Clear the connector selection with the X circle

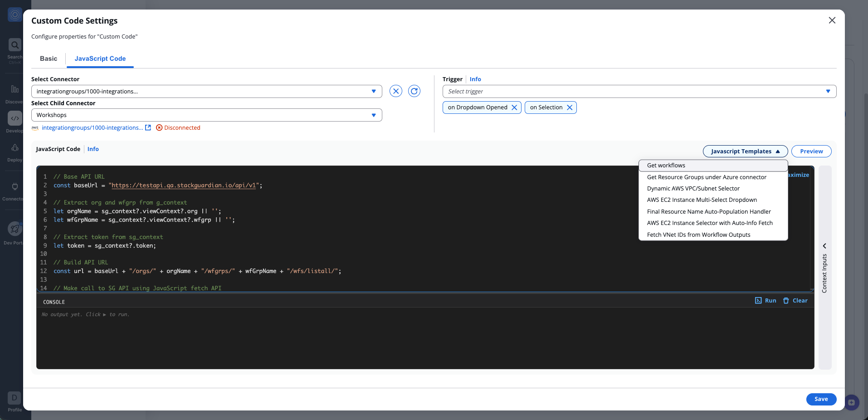pos(395,91)
